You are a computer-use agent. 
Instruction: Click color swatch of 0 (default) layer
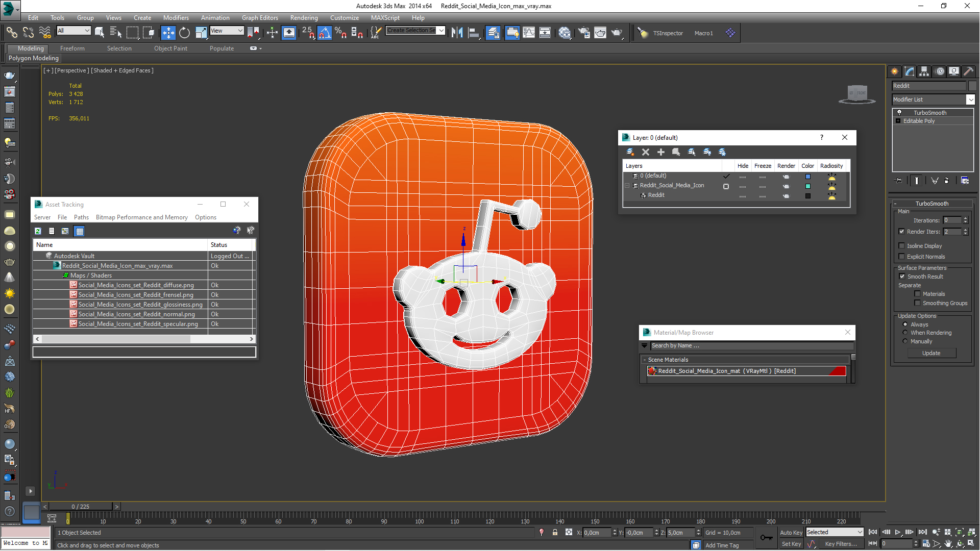pos(807,177)
